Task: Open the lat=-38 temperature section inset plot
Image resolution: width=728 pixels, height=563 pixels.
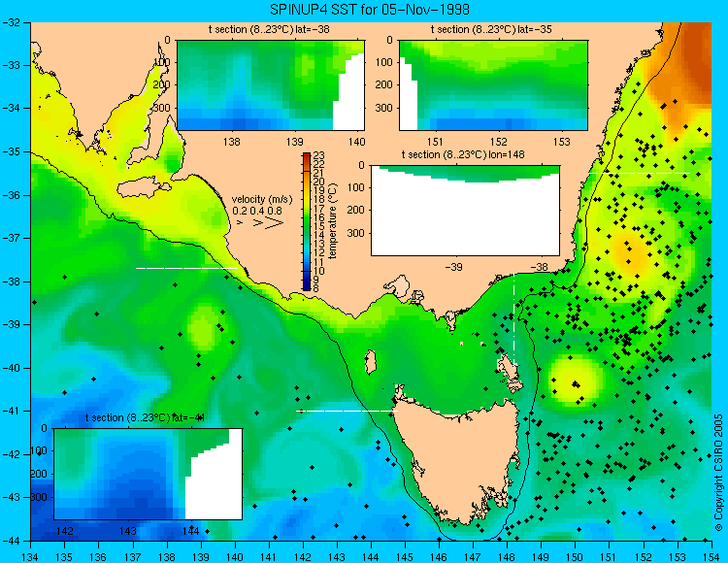Action: point(271,85)
